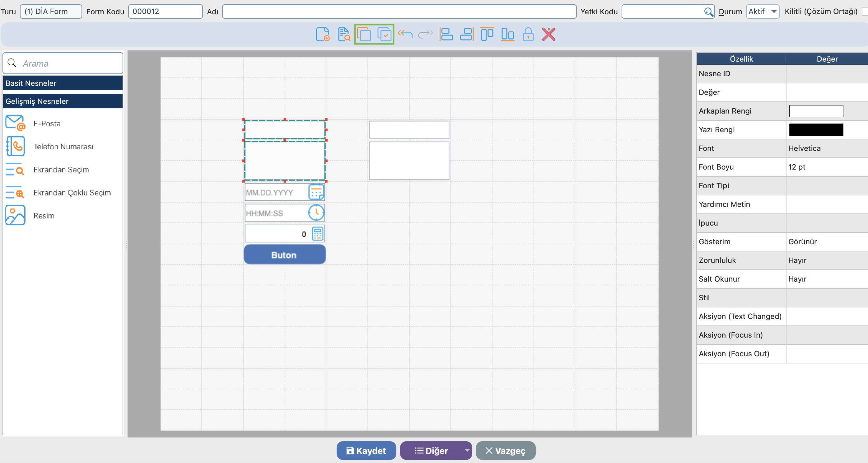
Task: Expand the Diğer button dropdown arrow
Action: coord(467,451)
